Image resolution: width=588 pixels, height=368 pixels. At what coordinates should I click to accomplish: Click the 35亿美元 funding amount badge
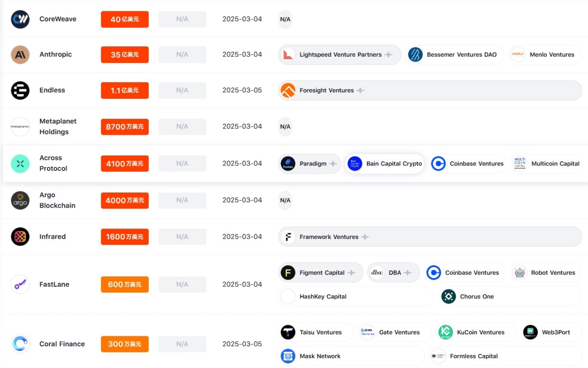point(125,55)
